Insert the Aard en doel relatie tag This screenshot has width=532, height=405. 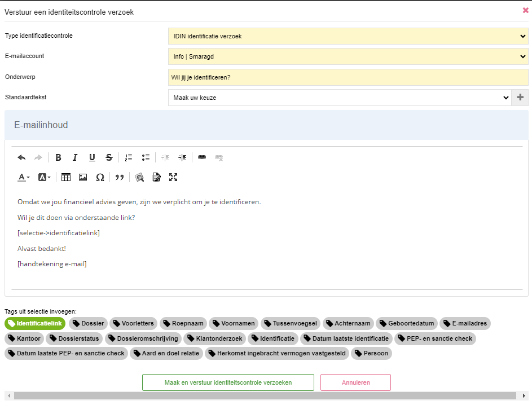(x=166, y=354)
